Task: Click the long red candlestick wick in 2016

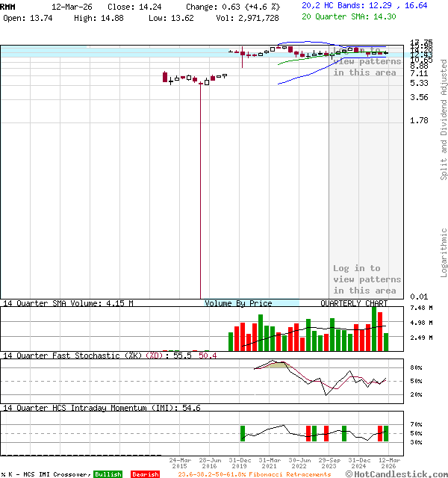Action: [200, 187]
